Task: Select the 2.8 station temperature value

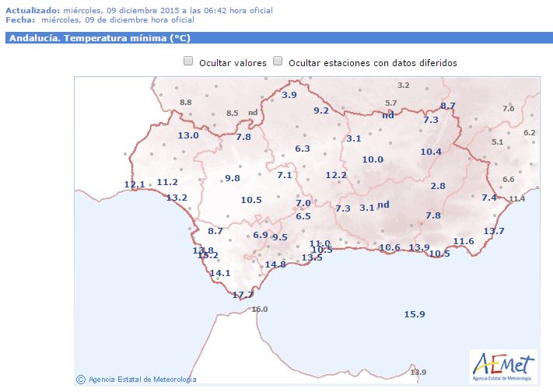Action: coord(438,186)
